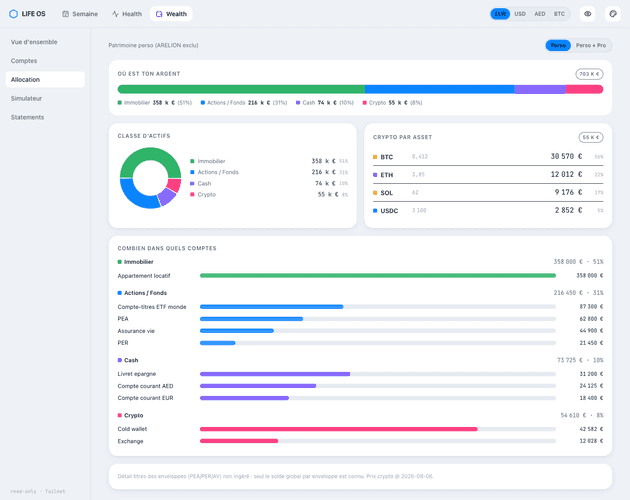Select the BTC crypto asset row

pyautogui.click(x=488, y=156)
